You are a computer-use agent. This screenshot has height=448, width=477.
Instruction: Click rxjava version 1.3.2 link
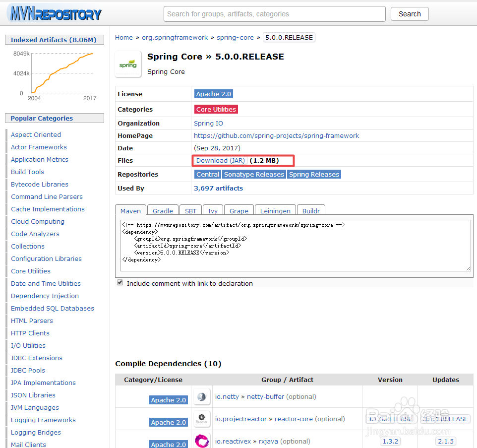pos(390,442)
